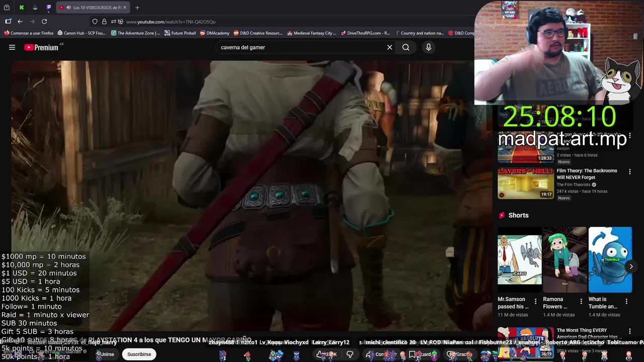Open The Film Theorists channel link
The image size is (644, 362).
tap(573, 185)
